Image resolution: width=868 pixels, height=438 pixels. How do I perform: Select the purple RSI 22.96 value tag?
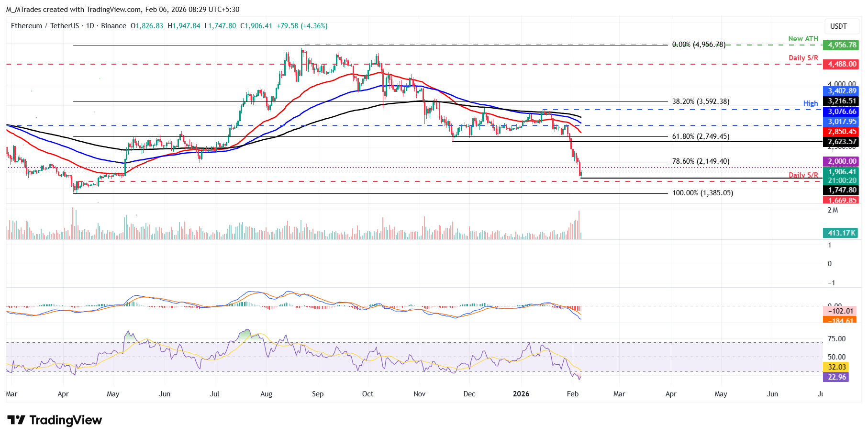(x=836, y=377)
